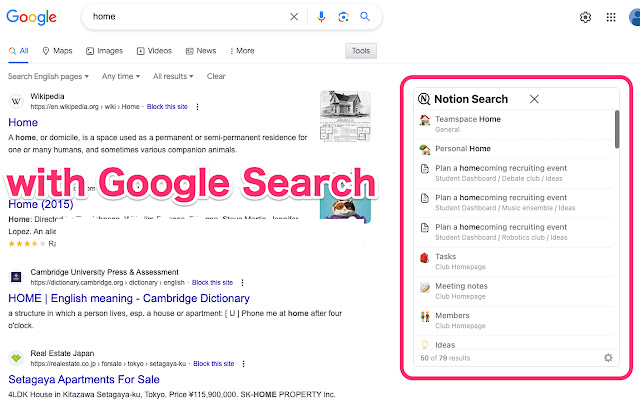This screenshot has height=400, width=640.
Task: Switch to the Maps tab
Action: pyautogui.click(x=57, y=51)
